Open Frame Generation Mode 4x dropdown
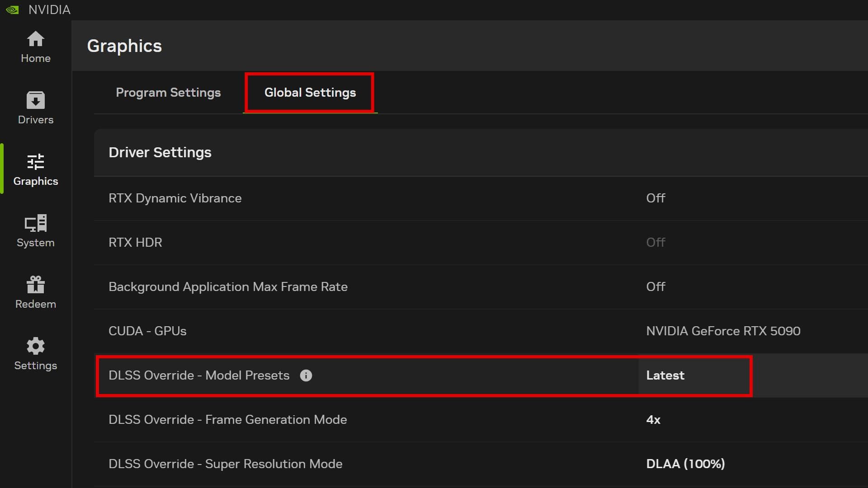The height and width of the screenshot is (488, 868). click(x=653, y=420)
